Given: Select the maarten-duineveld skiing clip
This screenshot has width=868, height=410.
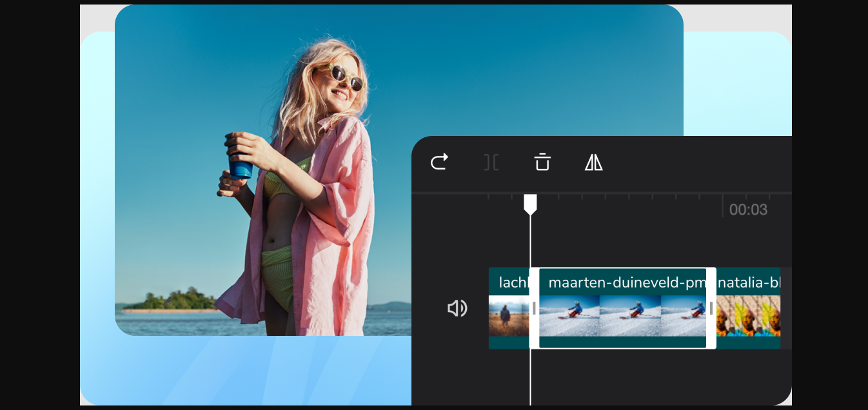Looking at the screenshot, I should pos(622,308).
